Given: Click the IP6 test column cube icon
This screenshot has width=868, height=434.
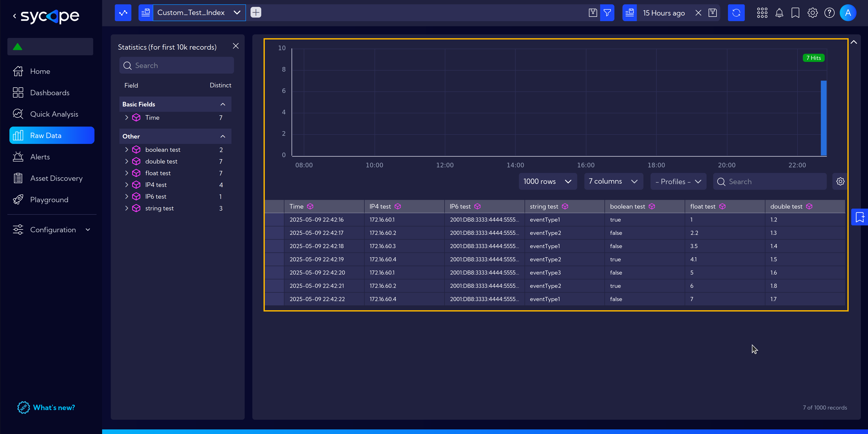Looking at the screenshot, I should (x=477, y=206).
